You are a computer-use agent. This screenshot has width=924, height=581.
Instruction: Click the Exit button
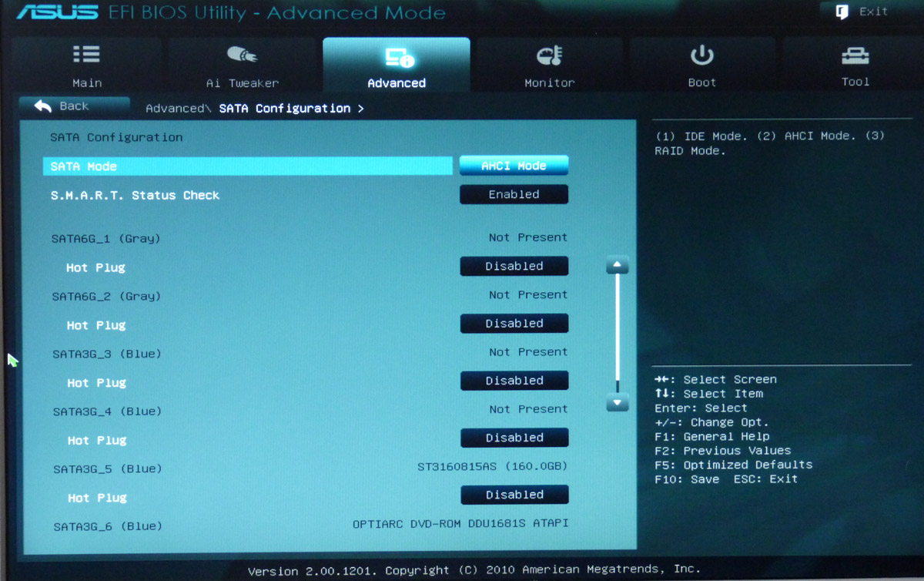(x=862, y=12)
